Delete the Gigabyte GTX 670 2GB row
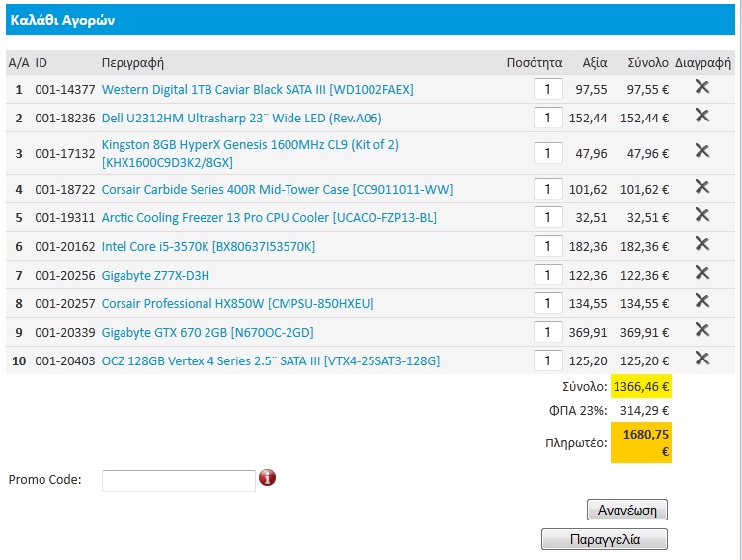This screenshot has height=560, width=742. tap(702, 330)
